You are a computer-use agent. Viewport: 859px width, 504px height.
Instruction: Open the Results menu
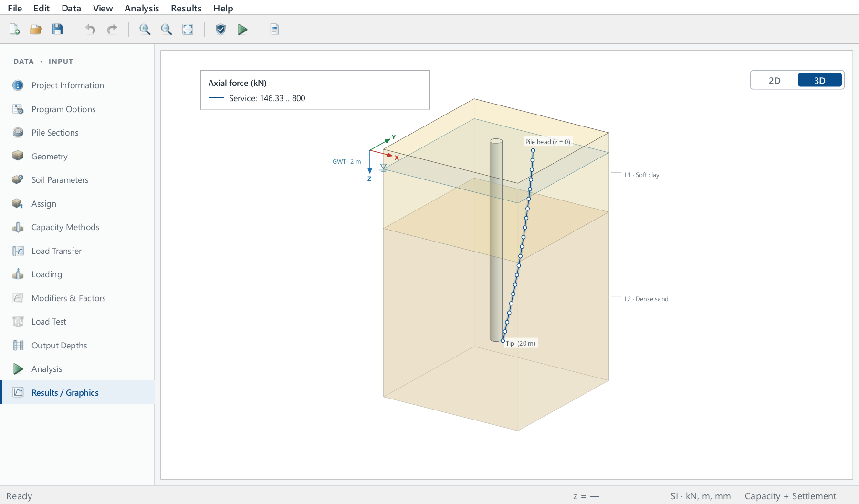(x=186, y=8)
